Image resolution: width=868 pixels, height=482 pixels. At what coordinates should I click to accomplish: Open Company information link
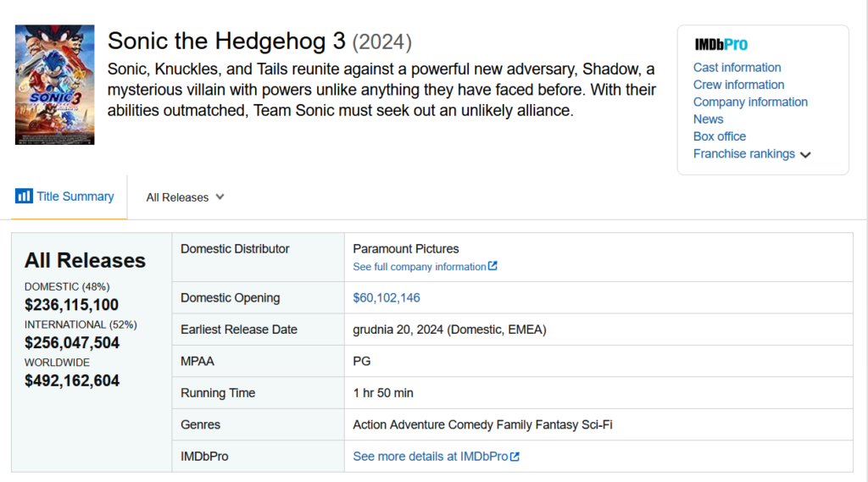point(750,102)
